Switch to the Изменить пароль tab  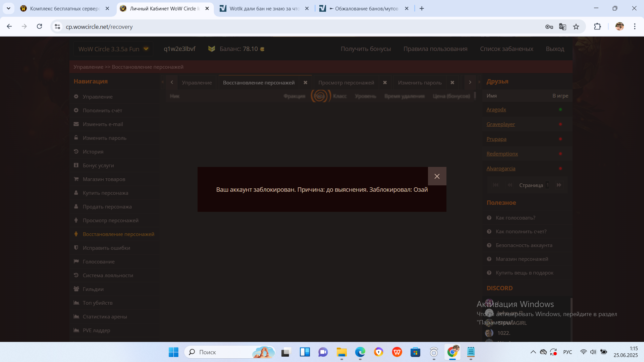click(x=419, y=82)
